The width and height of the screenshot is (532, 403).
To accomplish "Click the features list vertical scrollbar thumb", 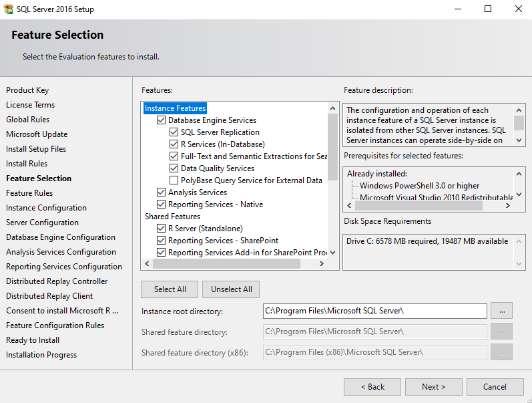I will click(333, 147).
